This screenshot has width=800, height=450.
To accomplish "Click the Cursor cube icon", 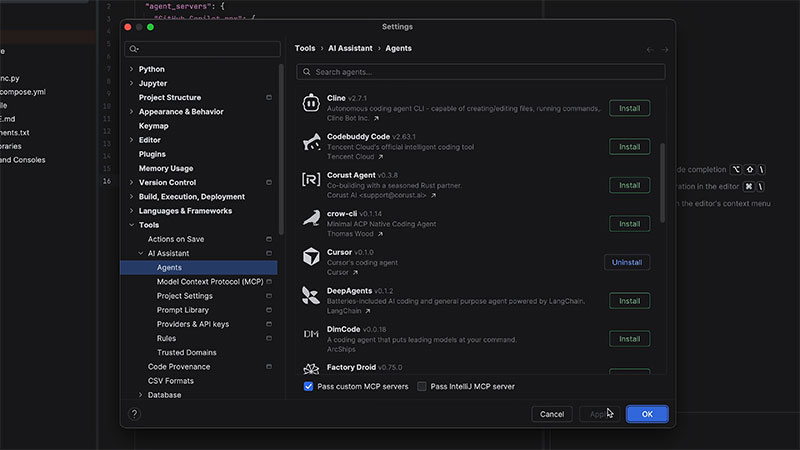I will point(311,257).
